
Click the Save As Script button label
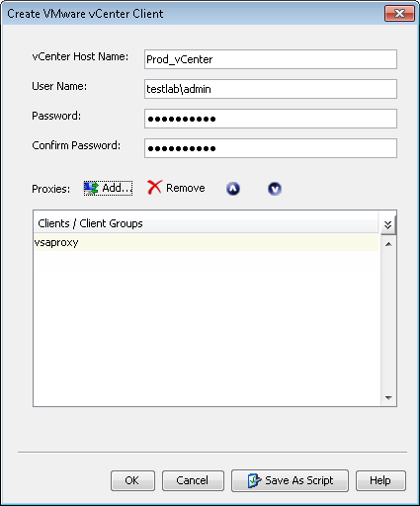pos(299,480)
